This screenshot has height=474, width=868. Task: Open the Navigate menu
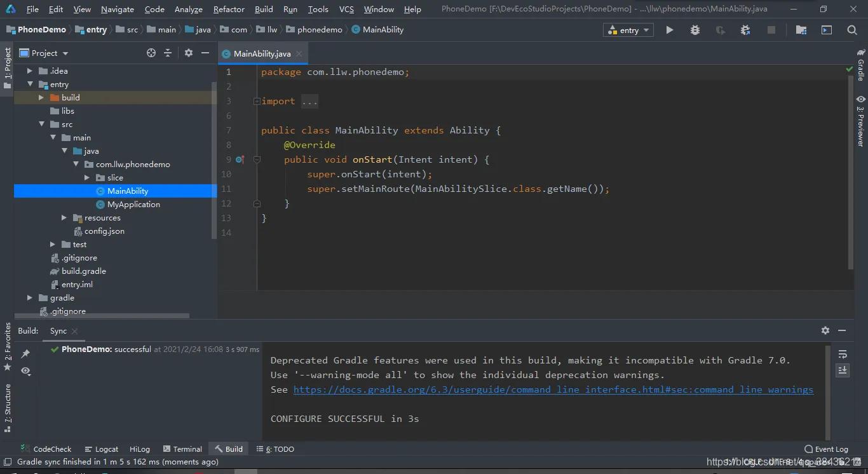(x=118, y=10)
